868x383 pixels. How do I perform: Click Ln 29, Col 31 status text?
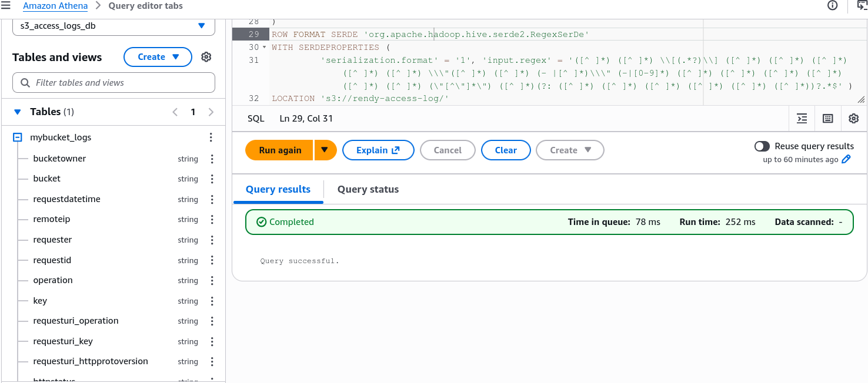coord(306,119)
